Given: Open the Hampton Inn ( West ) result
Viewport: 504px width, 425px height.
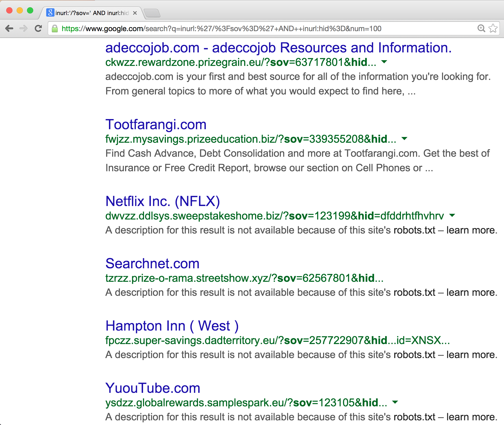Looking at the screenshot, I should click(172, 326).
